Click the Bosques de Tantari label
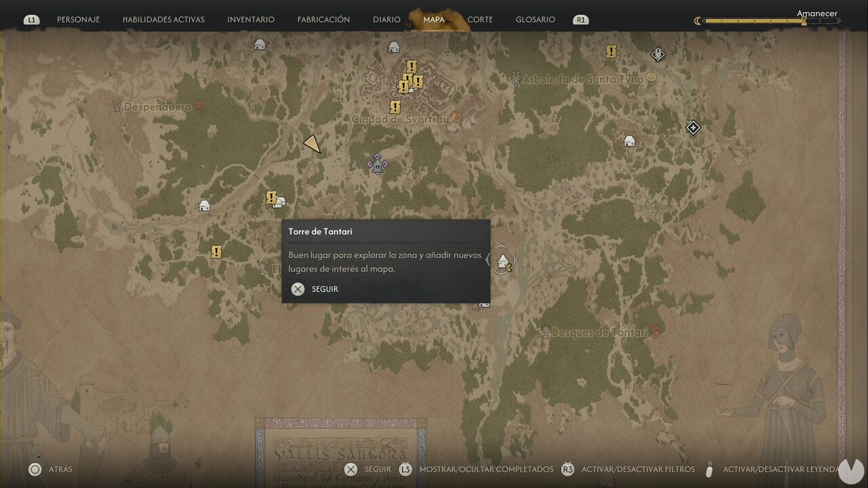The image size is (868, 488). pyautogui.click(x=599, y=332)
